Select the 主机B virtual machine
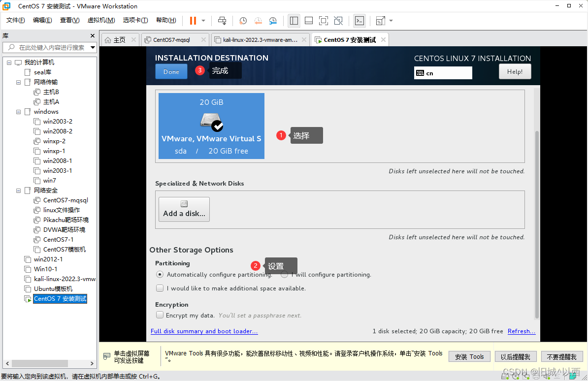This screenshot has width=588, height=381. [51, 92]
